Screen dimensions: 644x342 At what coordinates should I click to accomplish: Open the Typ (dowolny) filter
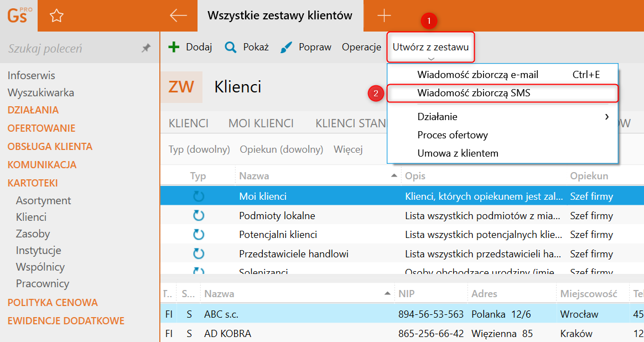point(199,149)
